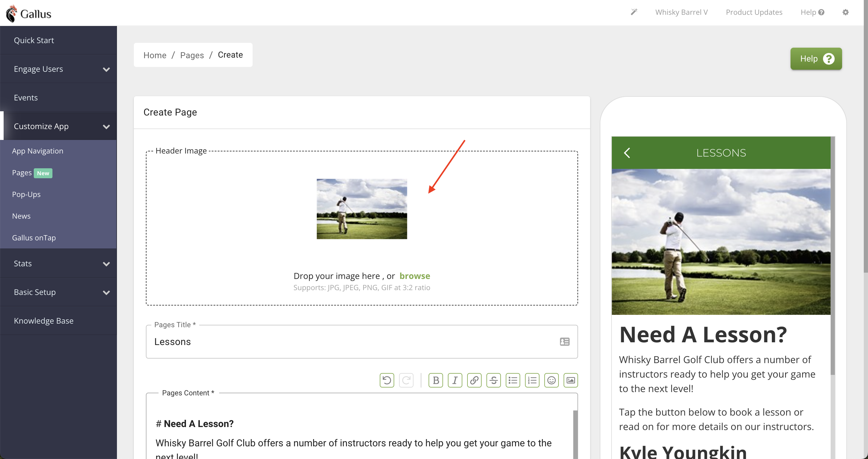Insert an image into page content
The image size is (868, 459).
pyautogui.click(x=571, y=380)
